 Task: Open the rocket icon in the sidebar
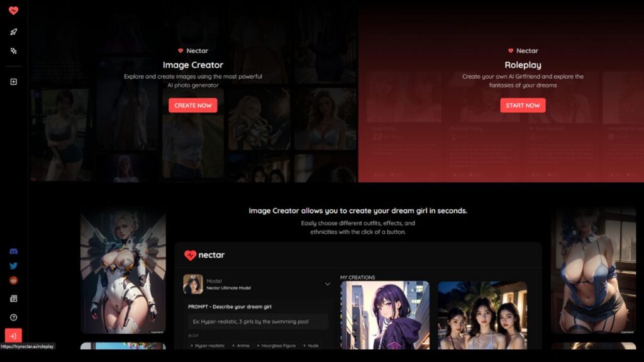14,32
